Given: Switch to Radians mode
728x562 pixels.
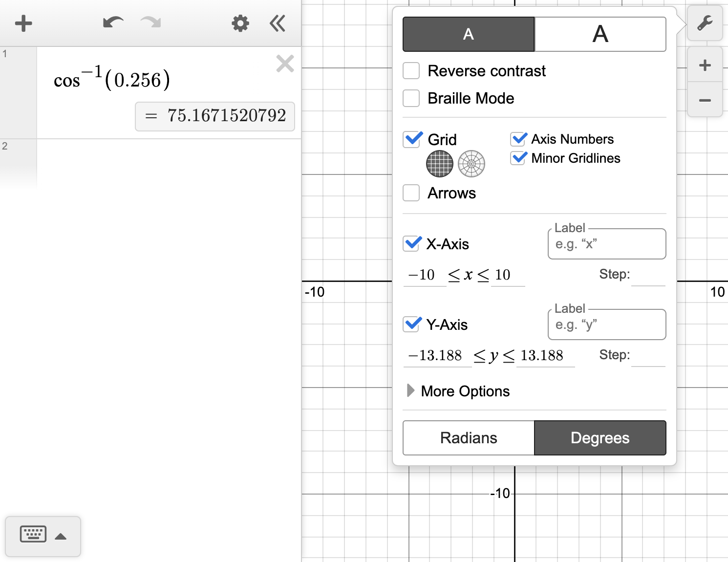Looking at the screenshot, I should [468, 438].
